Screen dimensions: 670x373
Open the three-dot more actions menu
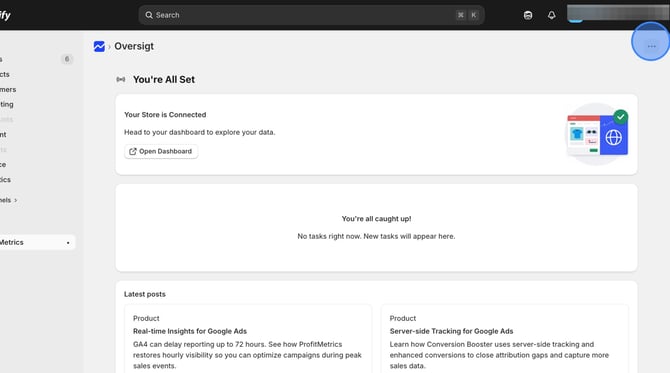click(651, 46)
